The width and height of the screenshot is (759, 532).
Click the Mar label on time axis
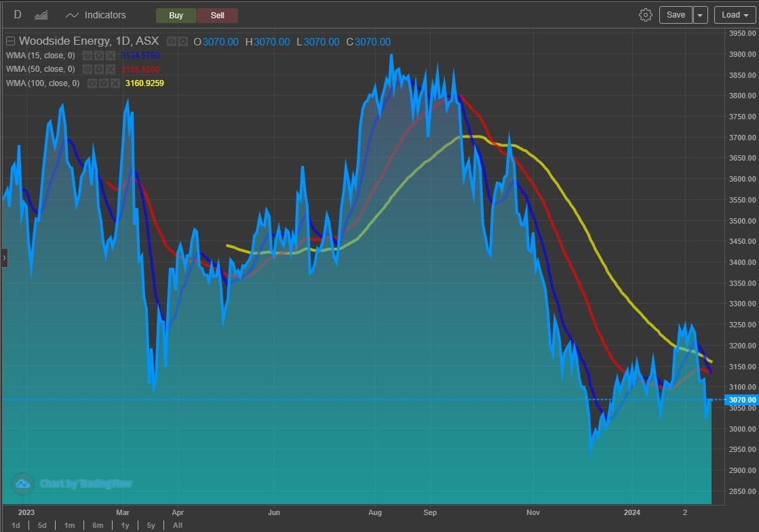[123, 512]
